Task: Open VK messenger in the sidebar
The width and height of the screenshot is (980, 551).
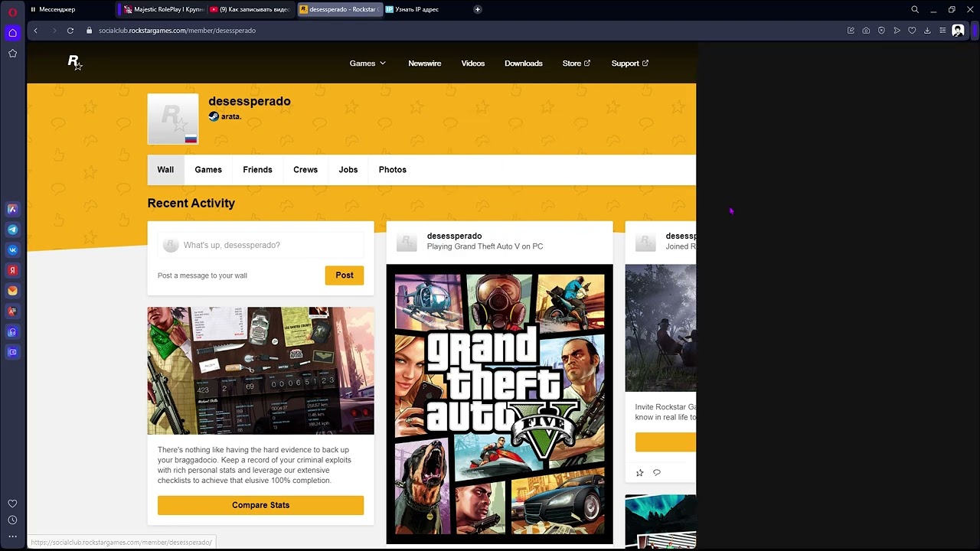Action: click(x=12, y=249)
